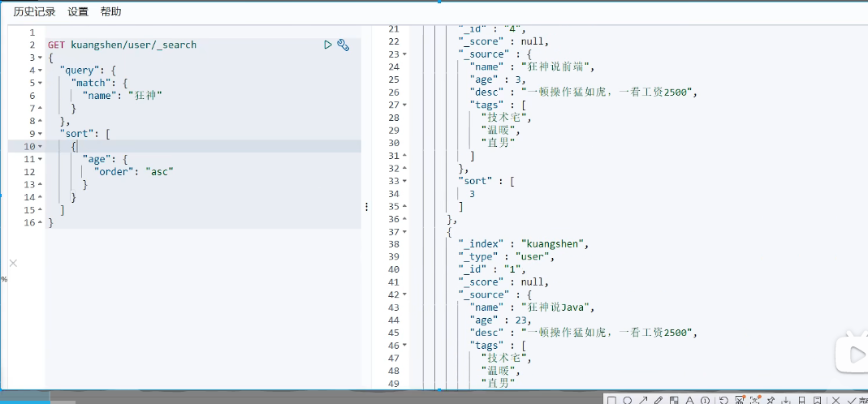This screenshot has width=868, height=404.
Task: Click the request line 'GET kuangshen/user/_search'
Action: point(122,45)
